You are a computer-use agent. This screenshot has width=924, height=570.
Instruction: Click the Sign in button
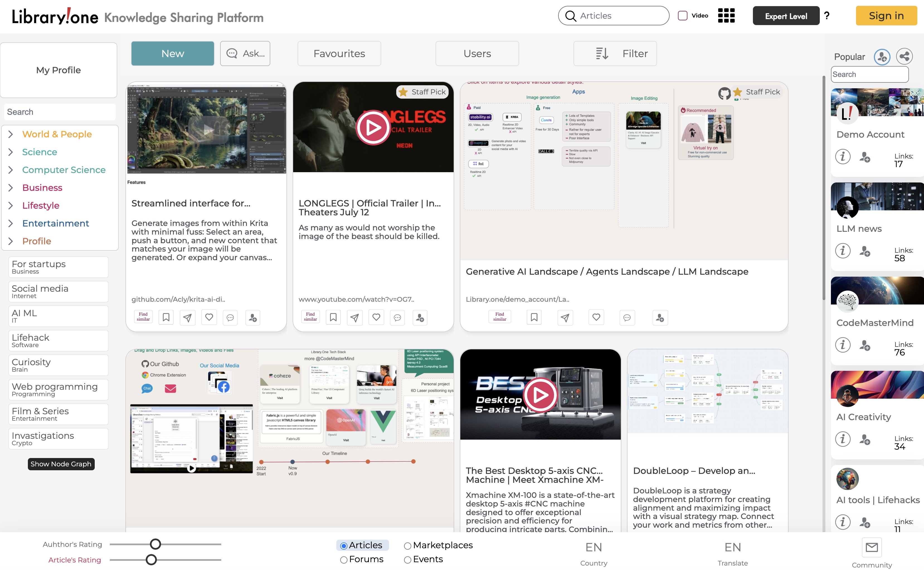pyautogui.click(x=886, y=15)
